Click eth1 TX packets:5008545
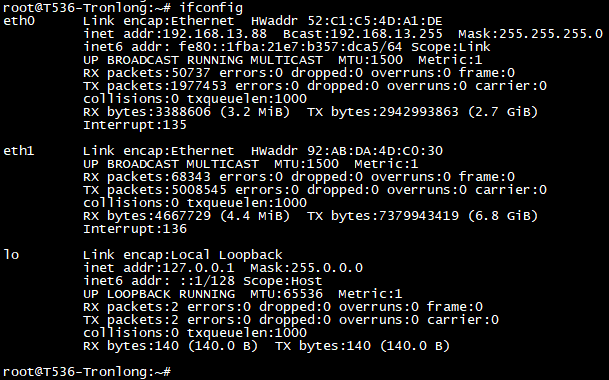Screen dimensions: 609x380 click(x=155, y=190)
